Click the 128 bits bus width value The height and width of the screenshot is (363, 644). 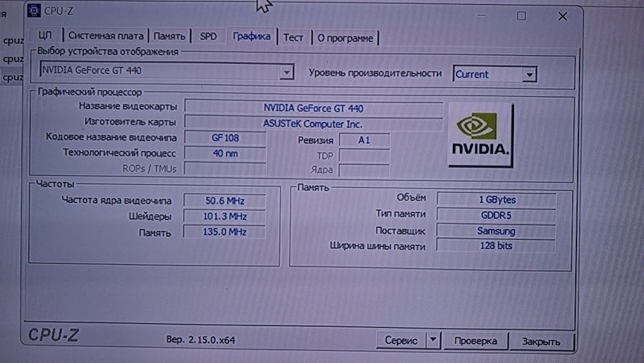496,246
